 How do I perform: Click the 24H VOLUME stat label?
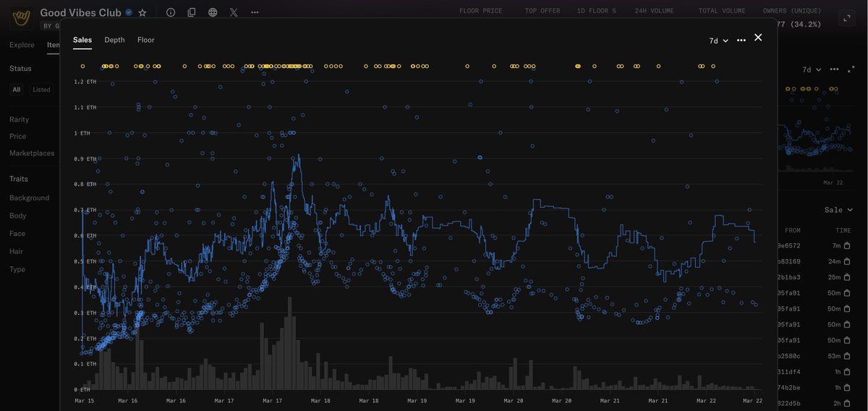pos(654,11)
